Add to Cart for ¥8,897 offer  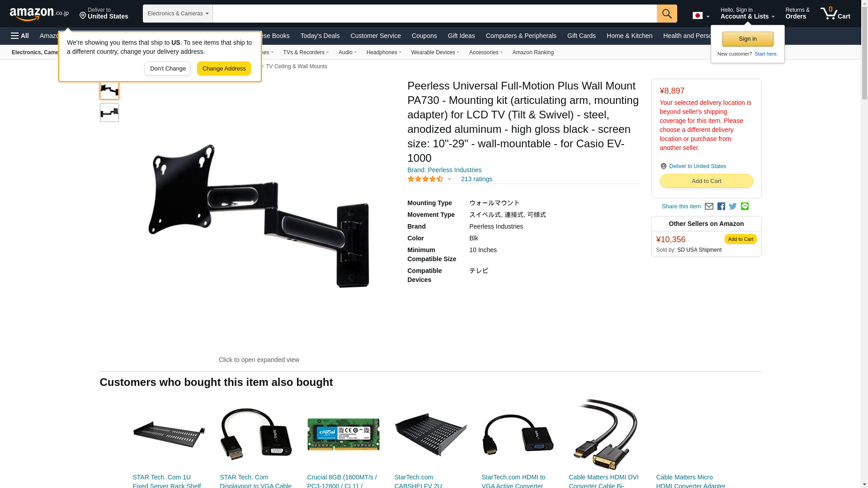[706, 181]
